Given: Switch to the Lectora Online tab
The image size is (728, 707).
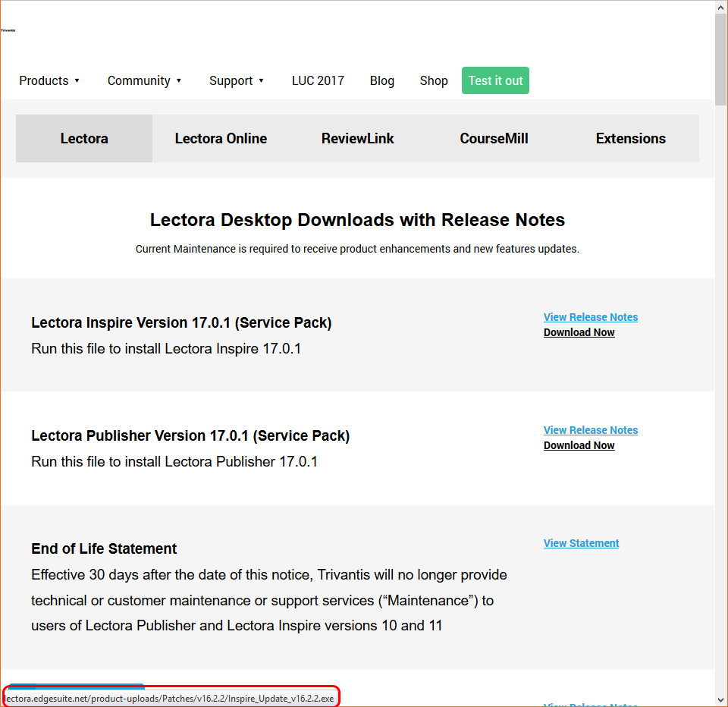Looking at the screenshot, I should 221,138.
